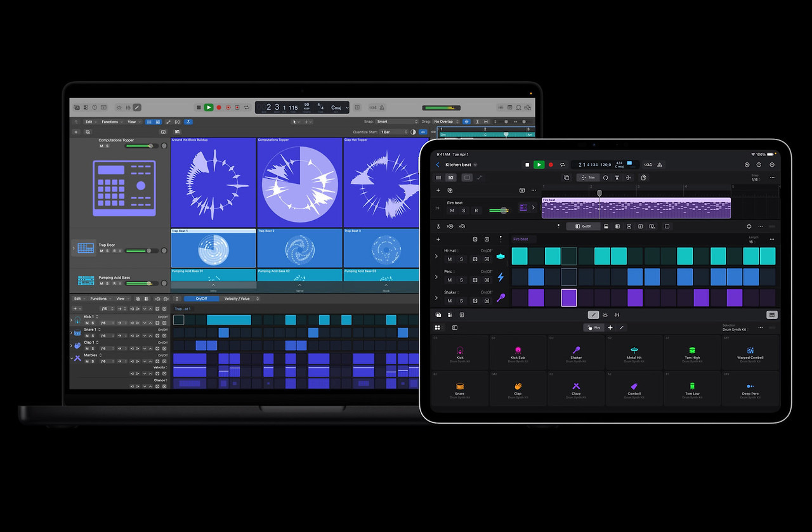The image size is (812, 532).
Task: Click the iPad back arrow beside Kitchen beat
Action: pyautogui.click(x=438, y=165)
